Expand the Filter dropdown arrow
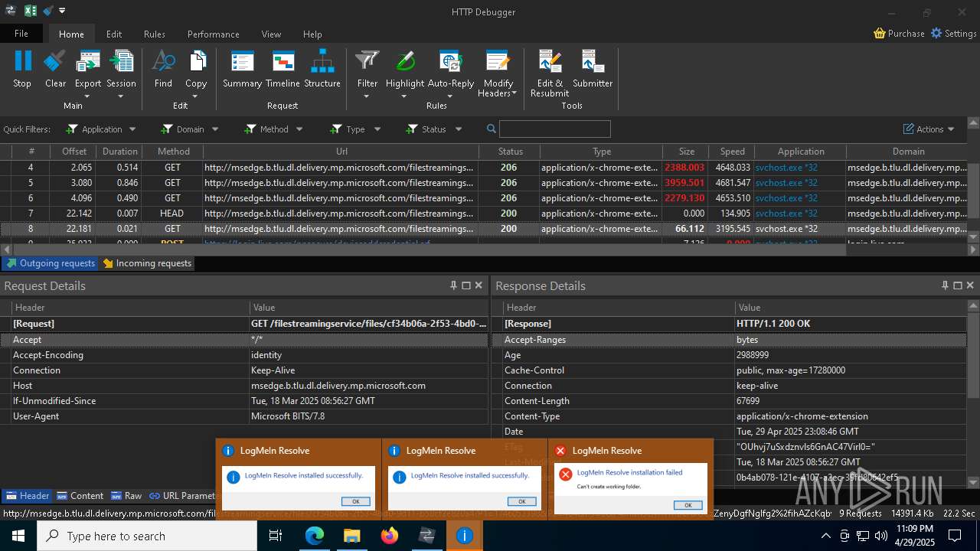This screenshot has width=980, height=551. coord(367,96)
